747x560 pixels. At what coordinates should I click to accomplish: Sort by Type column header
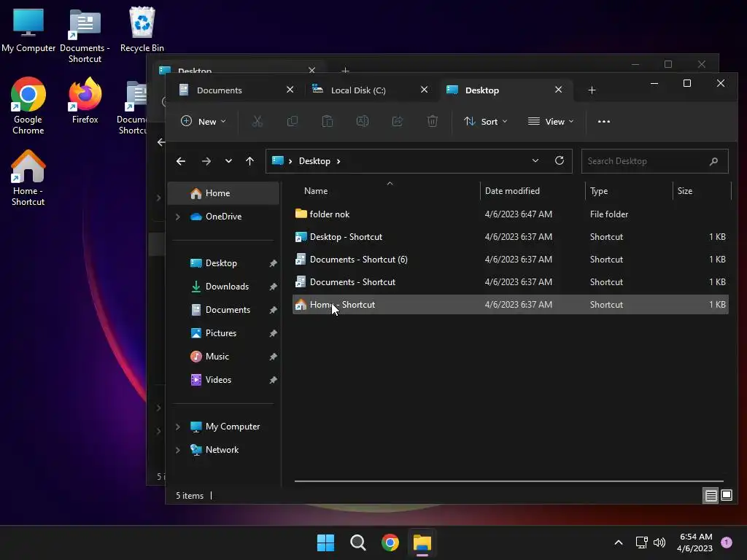629,191
